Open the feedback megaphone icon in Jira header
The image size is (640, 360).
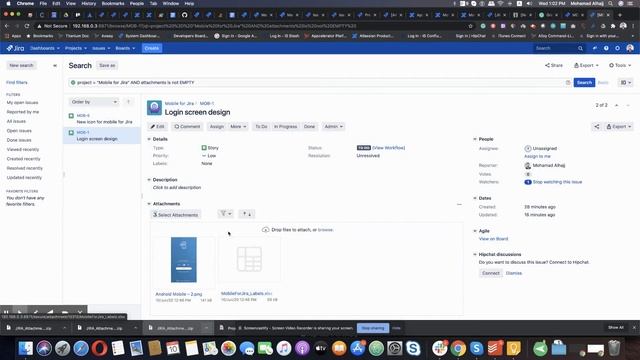(x=595, y=48)
